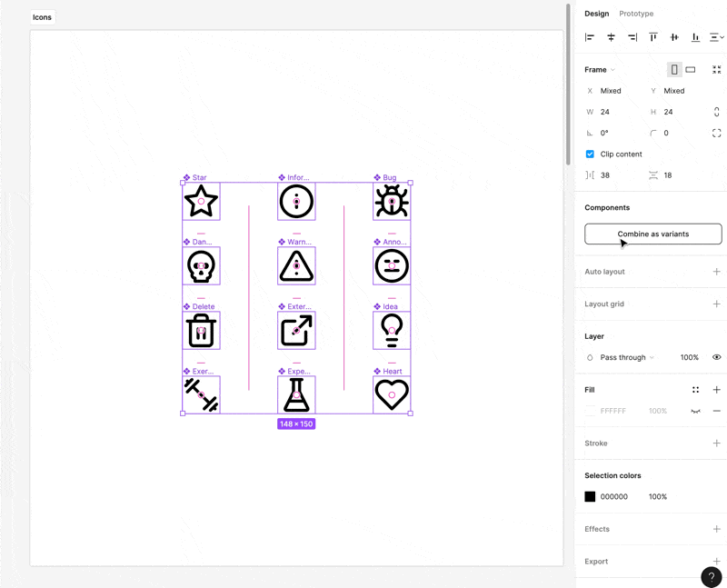Select the align left icon
Viewport: 727px width, 588px height.
click(x=591, y=36)
